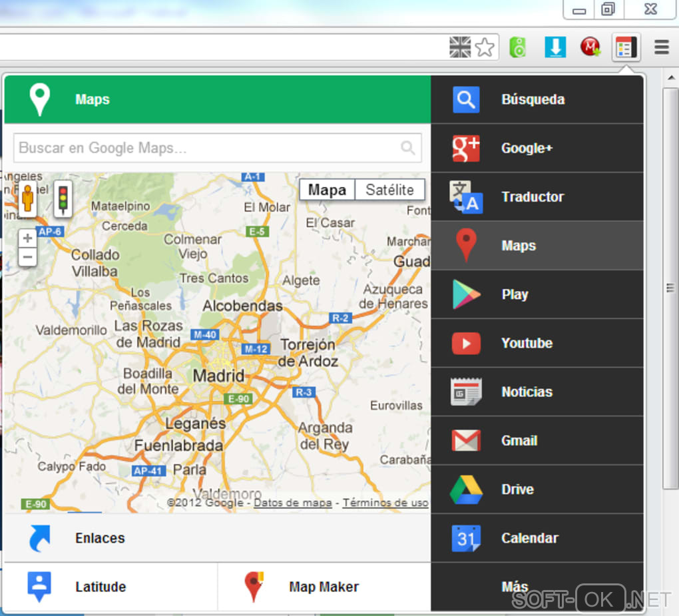Viewport: 679px width, 616px height.
Task: Click the Enlaces label
Action: point(100,538)
